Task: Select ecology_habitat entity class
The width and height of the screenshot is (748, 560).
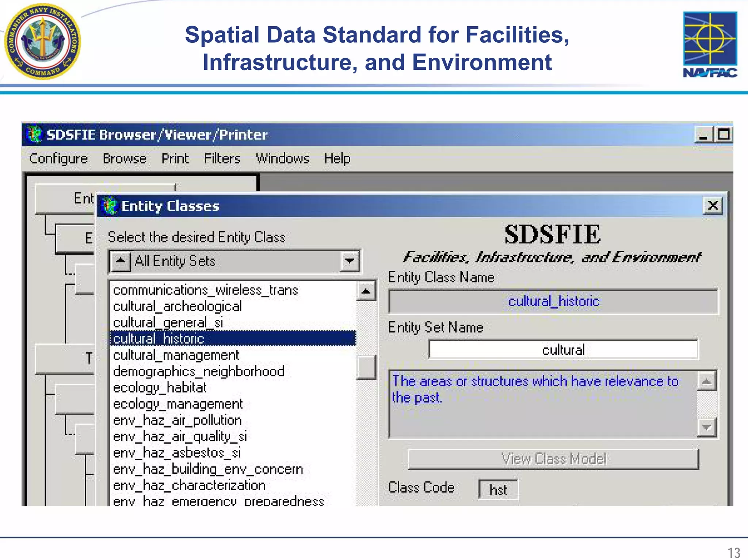Action: 233,388
